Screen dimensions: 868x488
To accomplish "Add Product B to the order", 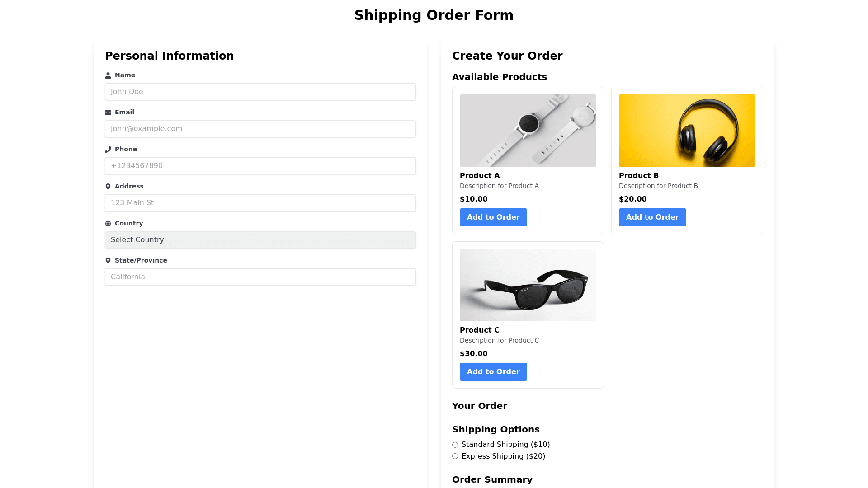I will click(x=652, y=217).
